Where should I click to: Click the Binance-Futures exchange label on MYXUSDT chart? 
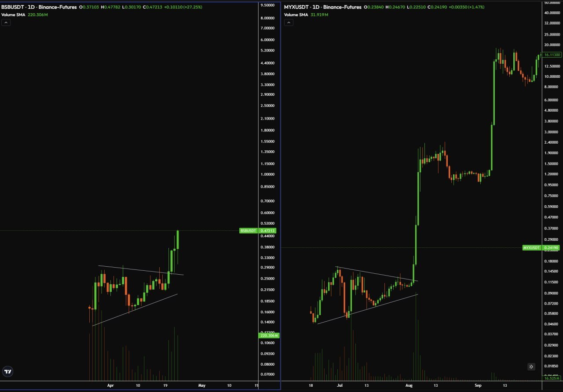click(x=342, y=7)
